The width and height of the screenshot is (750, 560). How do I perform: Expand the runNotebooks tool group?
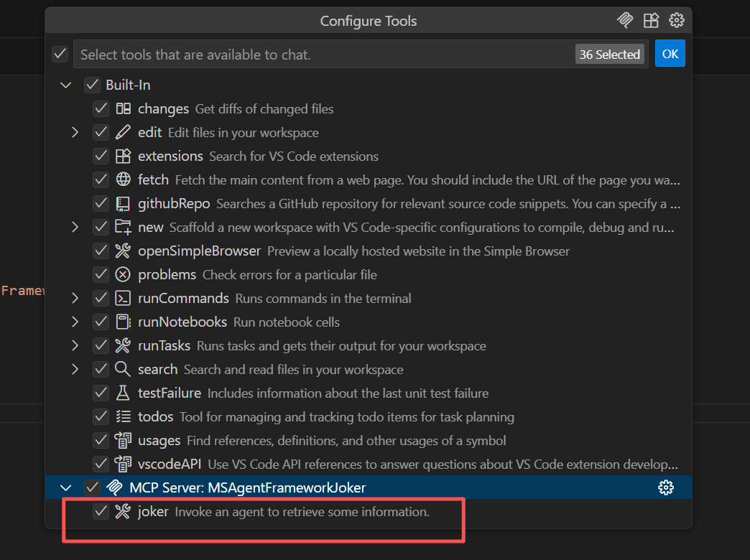pos(75,322)
